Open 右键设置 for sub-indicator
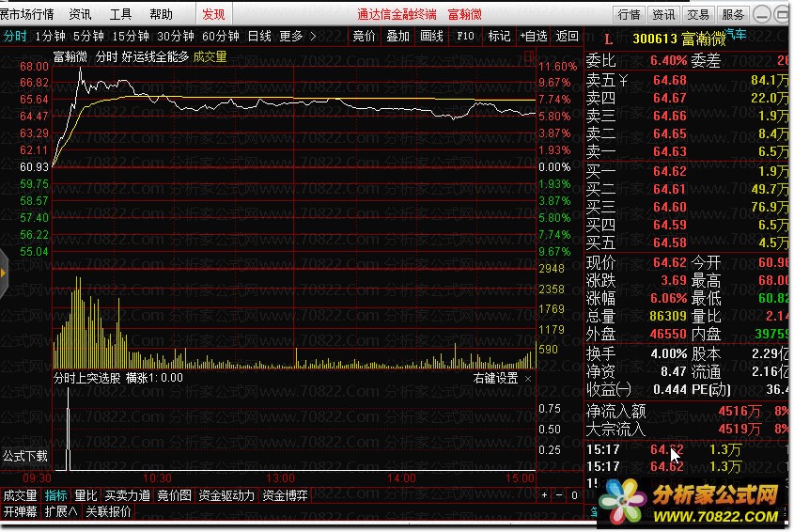794x532 pixels. [495, 379]
